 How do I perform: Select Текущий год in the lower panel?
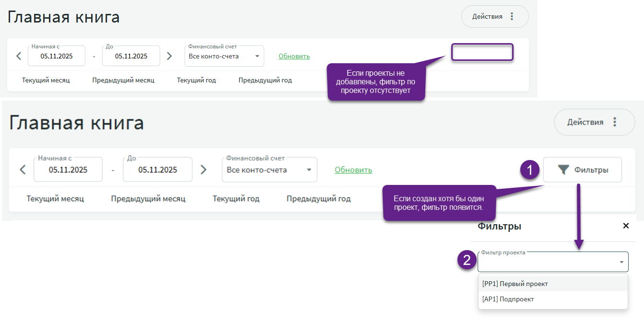(236, 198)
